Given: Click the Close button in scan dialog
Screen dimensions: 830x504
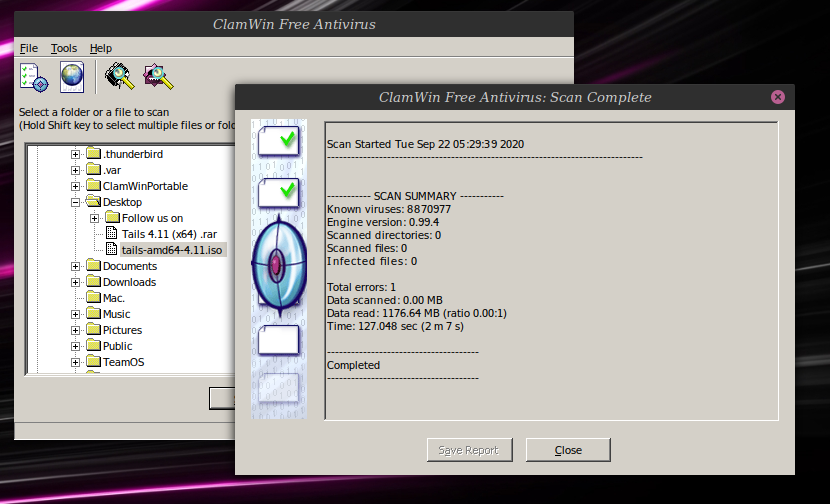Looking at the screenshot, I should coord(568,450).
